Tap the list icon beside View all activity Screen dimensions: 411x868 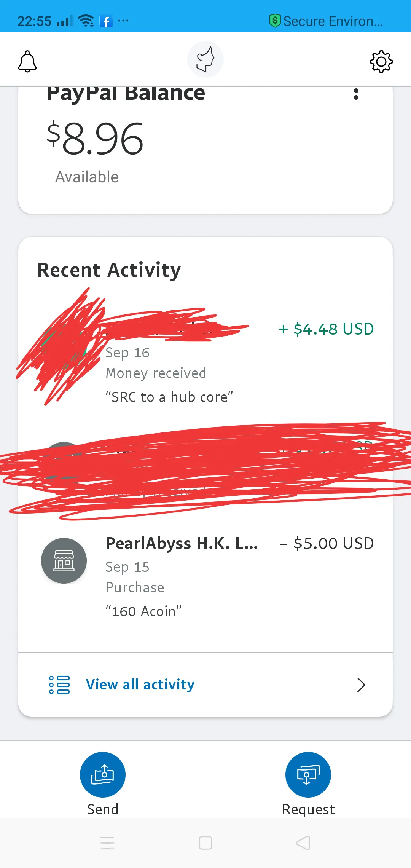(x=59, y=685)
